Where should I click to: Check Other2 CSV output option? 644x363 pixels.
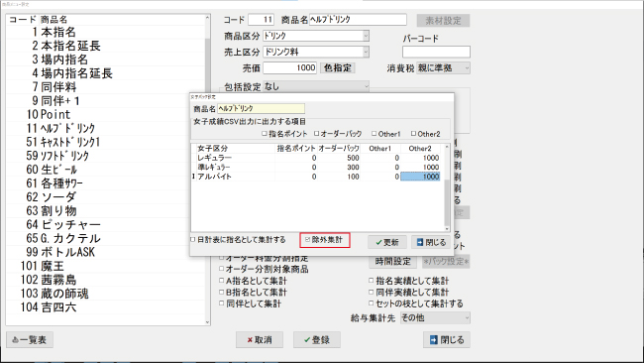pyautogui.click(x=413, y=134)
